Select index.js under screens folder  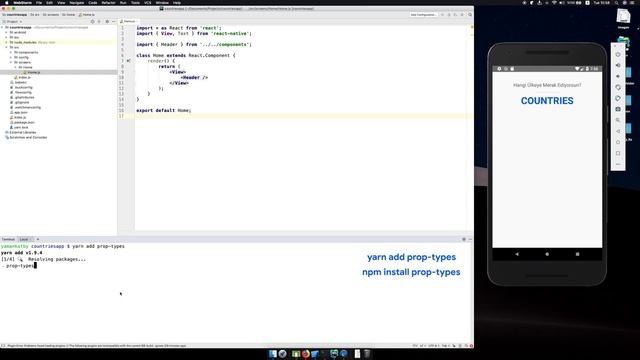(x=22, y=77)
